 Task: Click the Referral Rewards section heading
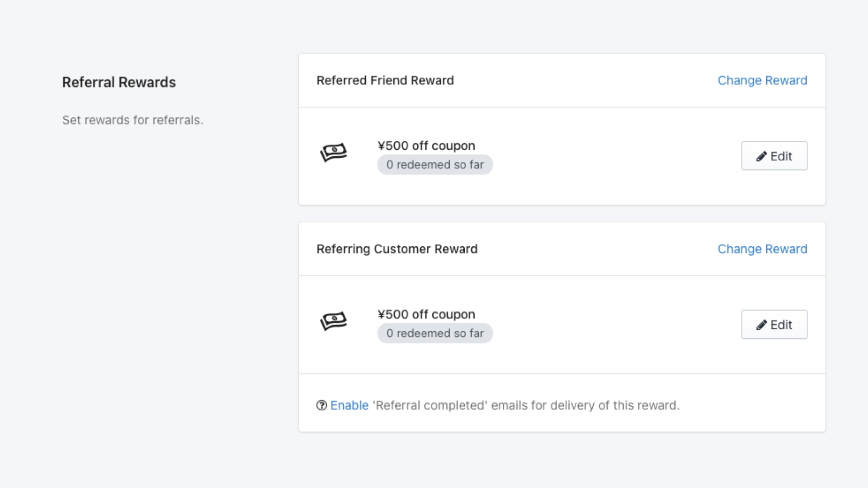(119, 82)
